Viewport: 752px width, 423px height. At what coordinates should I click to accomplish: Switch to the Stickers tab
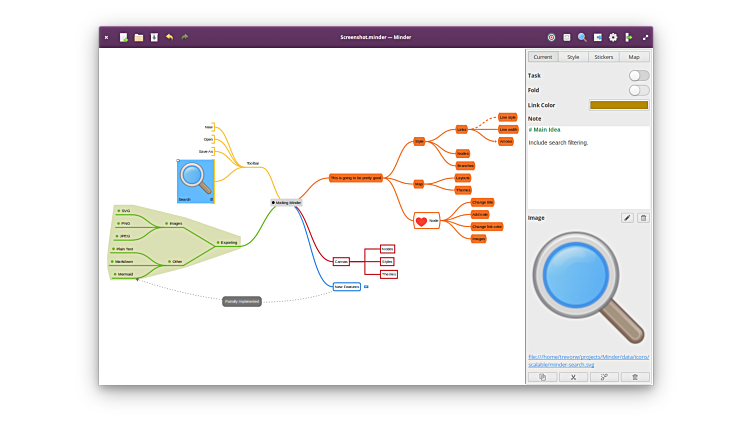click(x=604, y=57)
